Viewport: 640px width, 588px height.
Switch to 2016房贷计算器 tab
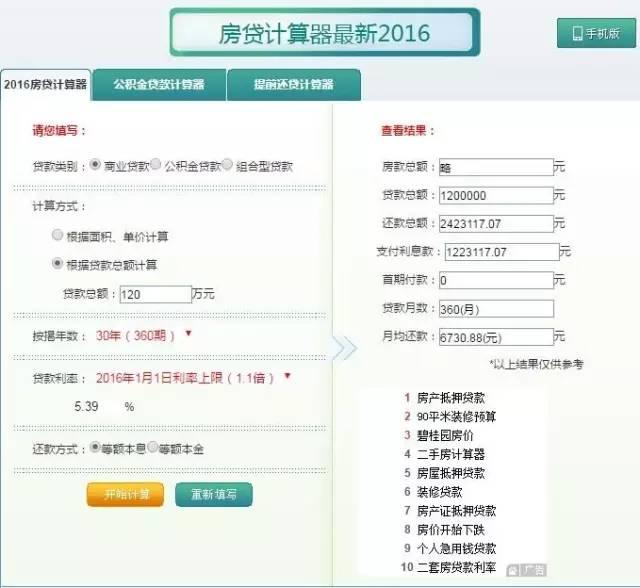pyautogui.click(x=45, y=84)
